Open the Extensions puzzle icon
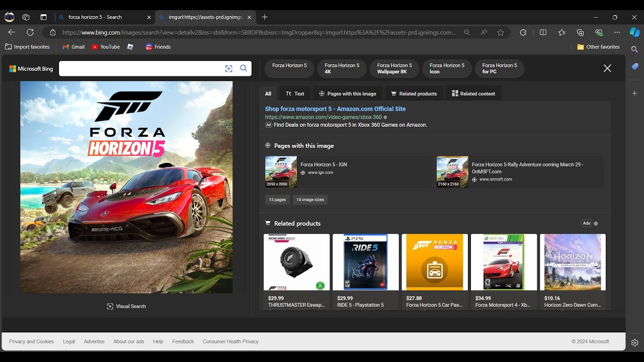This screenshot has height=362, width=644. pyautogui.click(x=523, y=32)
